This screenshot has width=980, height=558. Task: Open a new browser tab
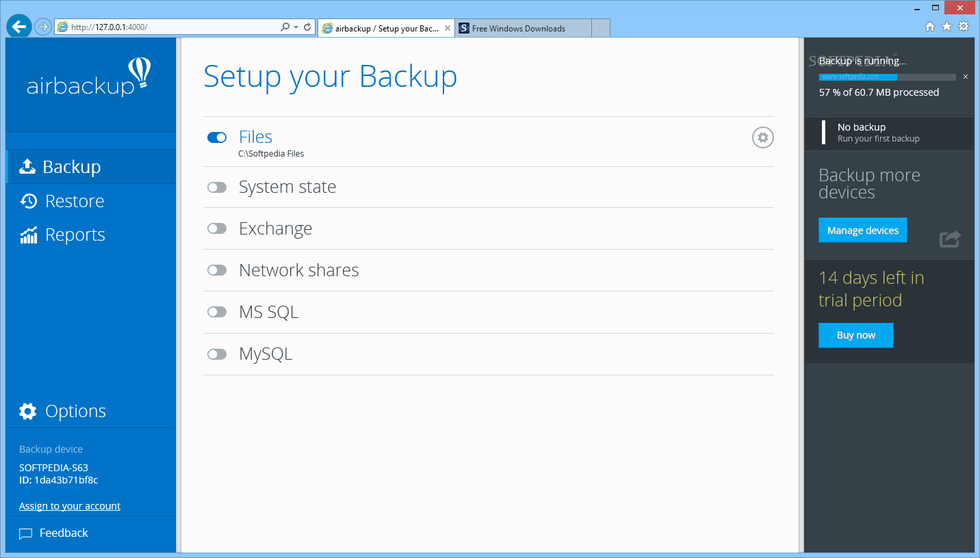coord(601,28)
